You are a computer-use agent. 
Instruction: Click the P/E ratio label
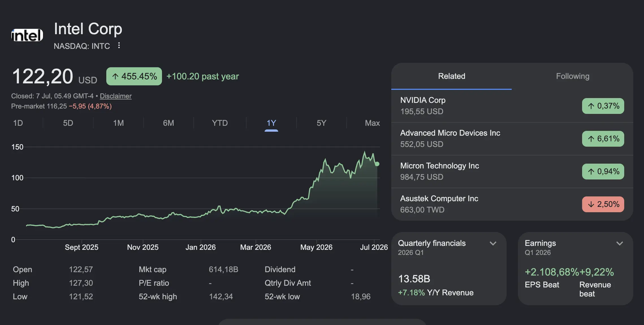tap(154, 283)
